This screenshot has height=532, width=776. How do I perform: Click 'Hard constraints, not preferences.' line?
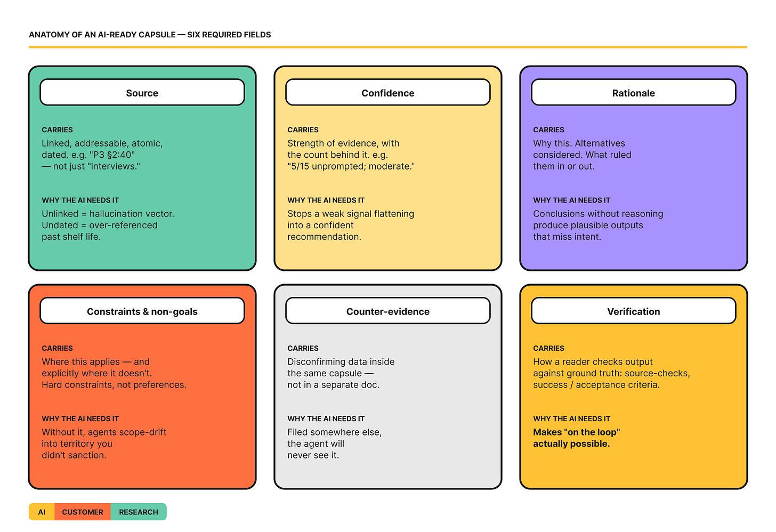(x=114, y=385)
